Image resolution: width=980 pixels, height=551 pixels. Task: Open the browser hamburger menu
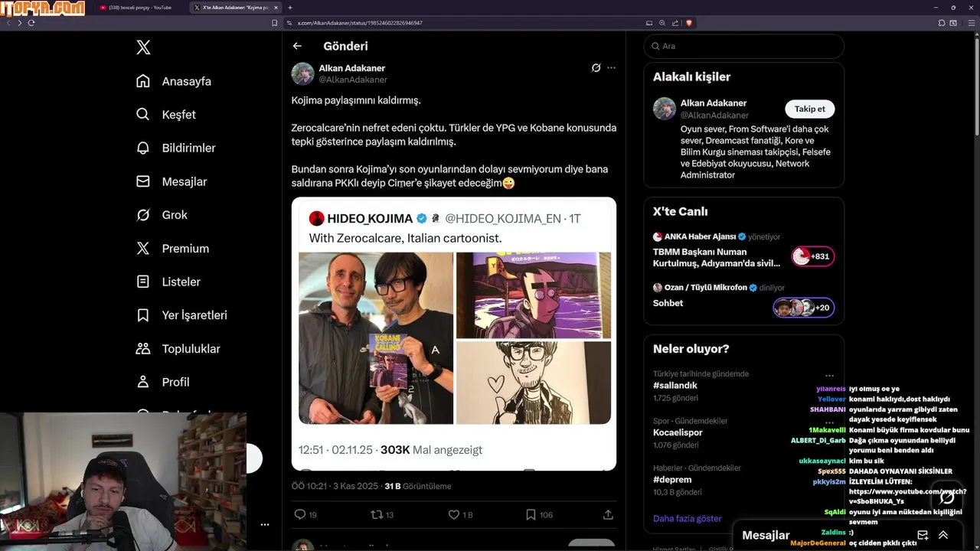(x=970, y=23)
